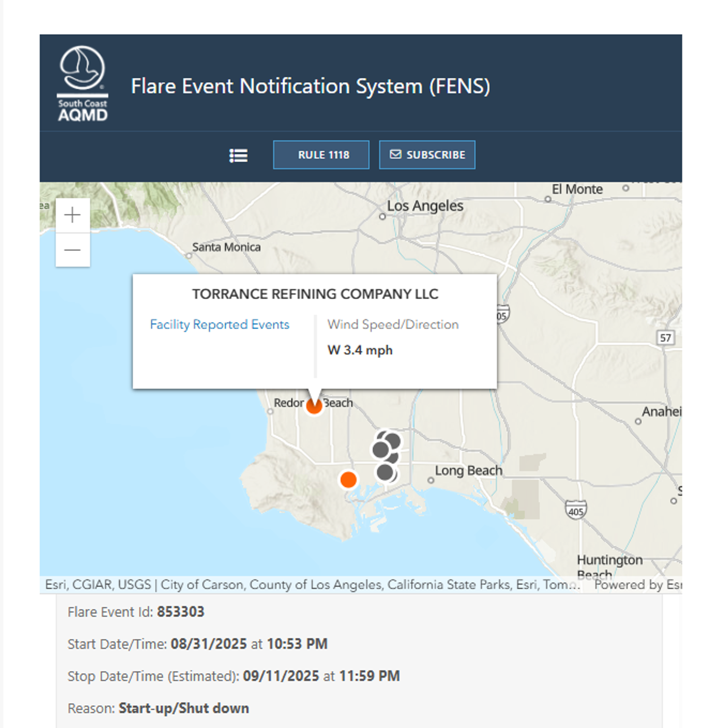This screenshot has width=727, height=728.
Task: Open the list view menu icon
Action: click(239, 155)
